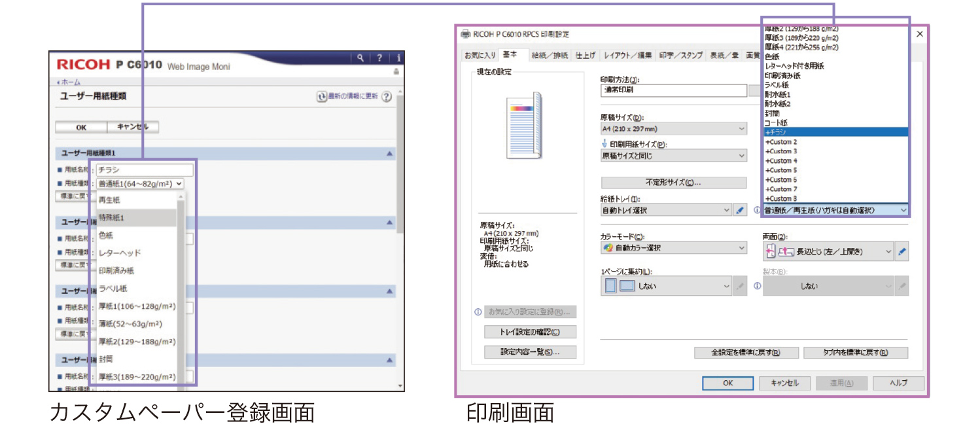Click the トレイ設定の確認 button

point(530,332)
